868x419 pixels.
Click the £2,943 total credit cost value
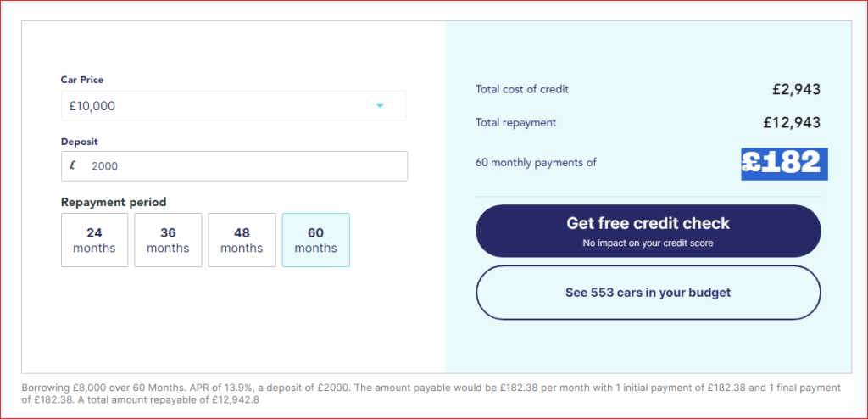(797, 89)
